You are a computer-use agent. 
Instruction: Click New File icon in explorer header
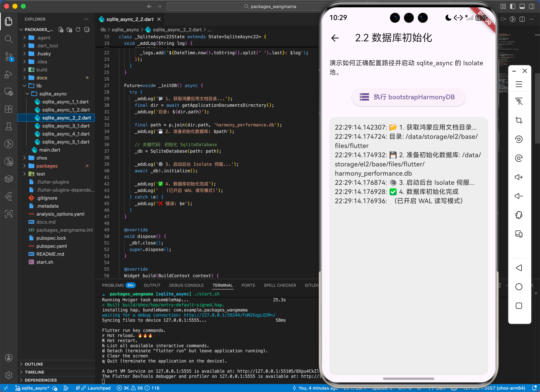(x=61, y=30)
